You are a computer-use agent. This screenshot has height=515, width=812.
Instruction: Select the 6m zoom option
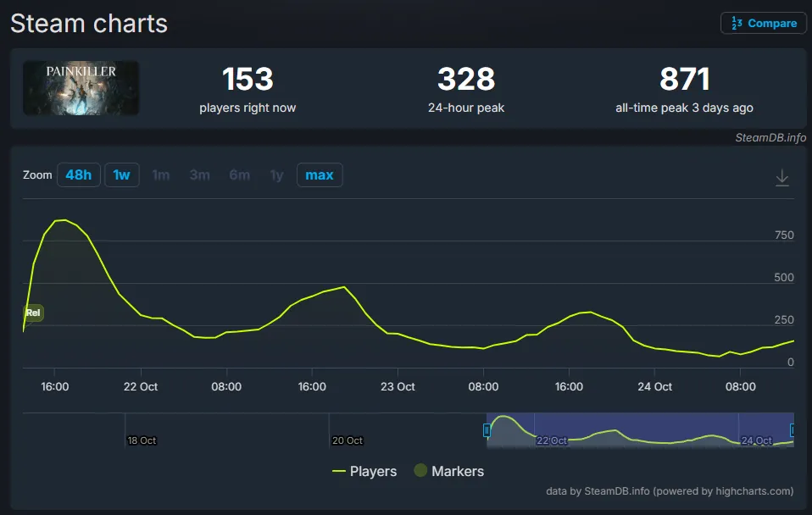click(239, 175)
